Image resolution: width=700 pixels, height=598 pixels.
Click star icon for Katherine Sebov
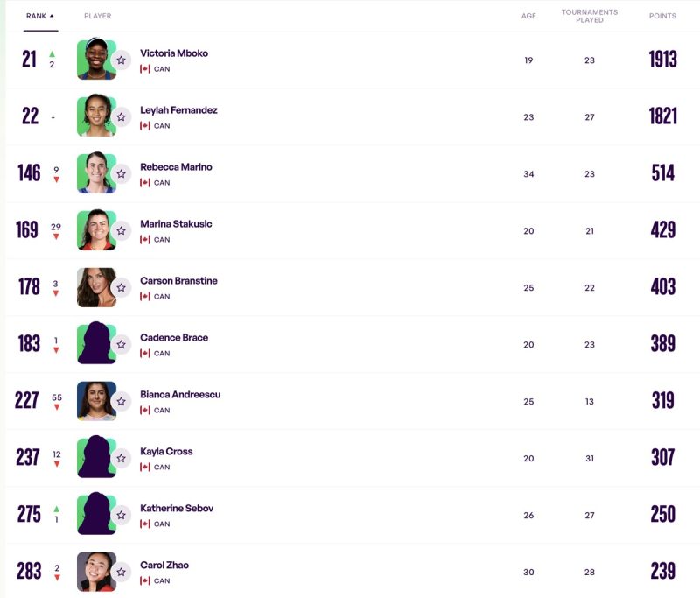(x=122, y=516)
